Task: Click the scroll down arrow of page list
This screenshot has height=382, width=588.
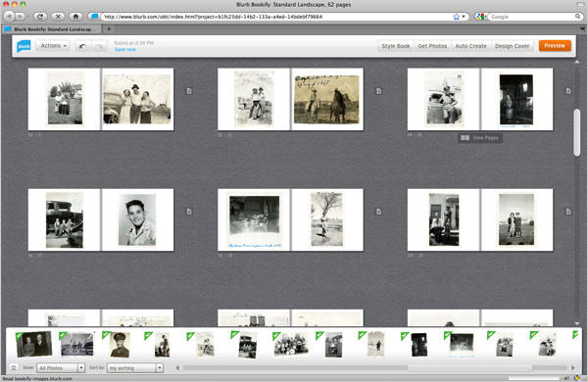Action: point(577,323)
